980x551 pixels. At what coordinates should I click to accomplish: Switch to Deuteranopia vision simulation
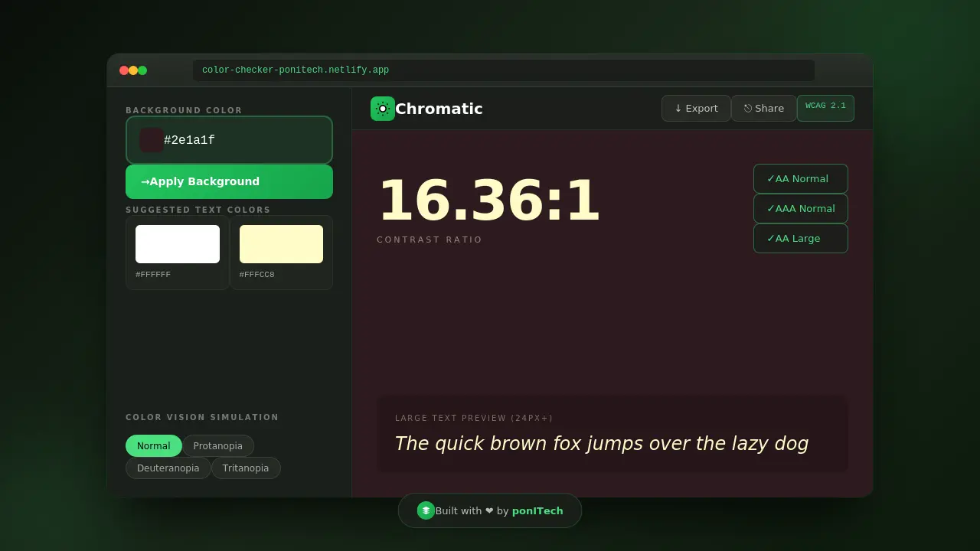[168, 468]
